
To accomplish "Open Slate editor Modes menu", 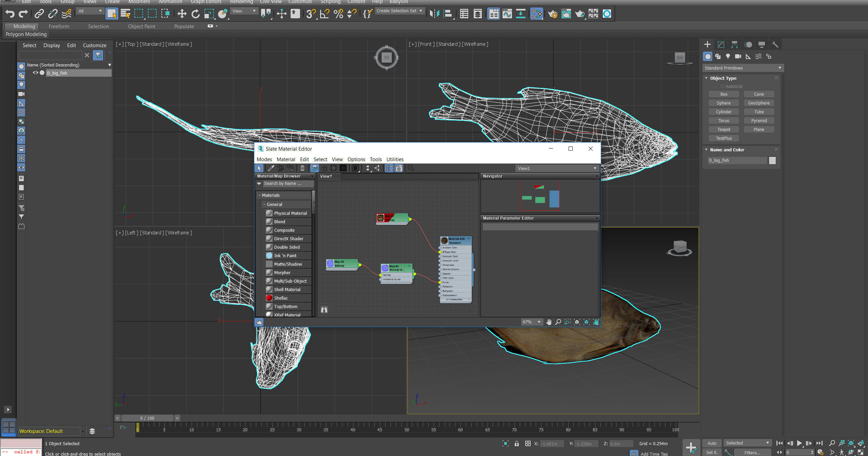I will [x=264, y=159].
